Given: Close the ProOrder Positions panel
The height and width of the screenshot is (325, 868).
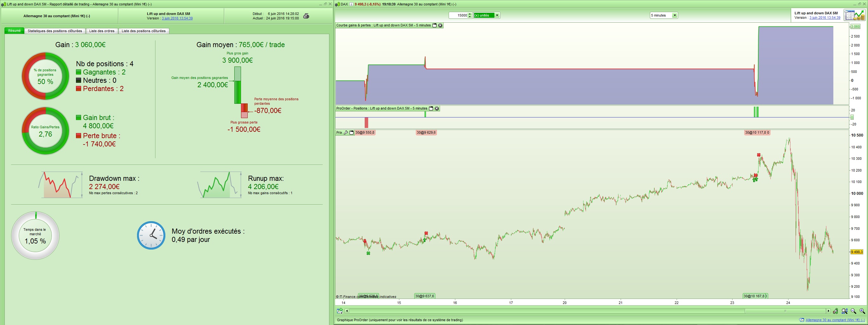Looking at the screenshot, I should click(437, 108).
